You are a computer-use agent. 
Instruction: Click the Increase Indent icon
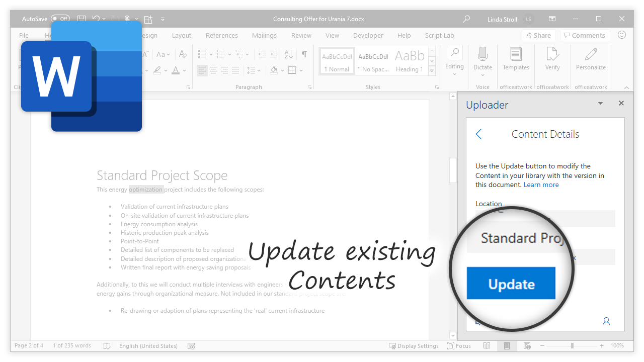[273, 54]
